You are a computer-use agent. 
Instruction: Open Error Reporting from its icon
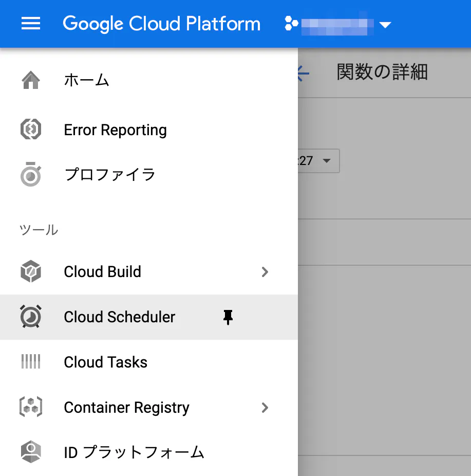pyautogui.click(x=30, y=130)
